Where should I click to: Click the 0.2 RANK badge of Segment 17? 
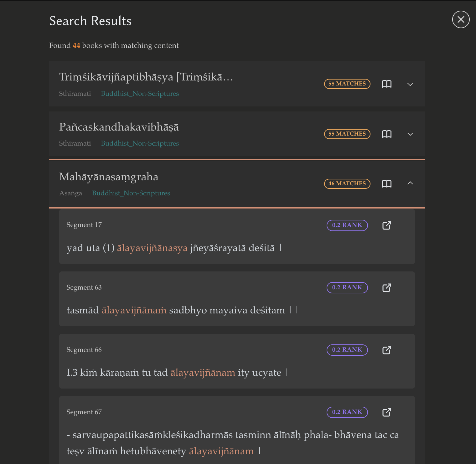point(347,225)
